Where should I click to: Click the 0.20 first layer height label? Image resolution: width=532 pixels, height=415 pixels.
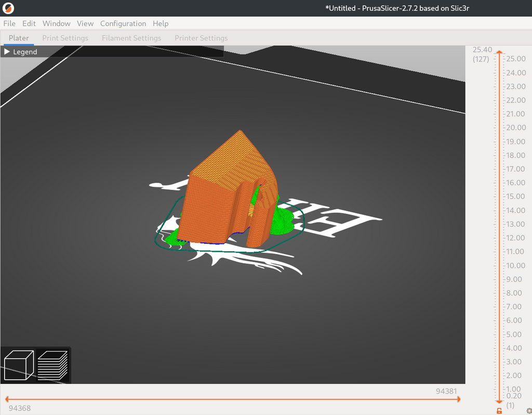514,396
